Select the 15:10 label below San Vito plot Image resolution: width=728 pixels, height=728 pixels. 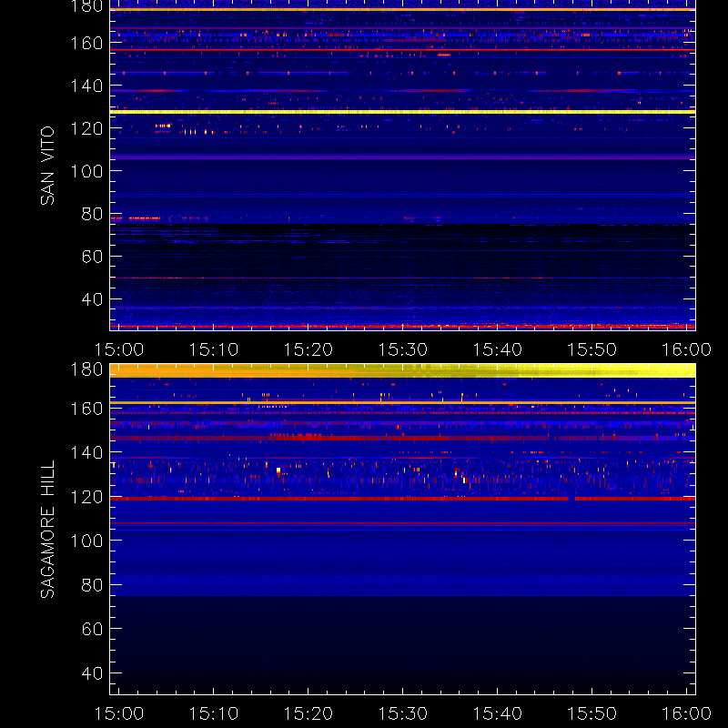click(x=214, y=349)
